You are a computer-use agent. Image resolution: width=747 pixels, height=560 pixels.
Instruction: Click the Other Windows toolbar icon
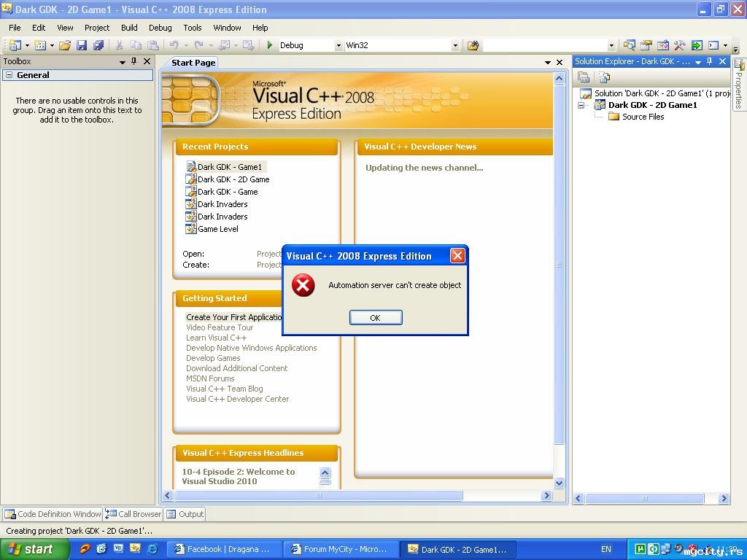(x=713, y=45)
